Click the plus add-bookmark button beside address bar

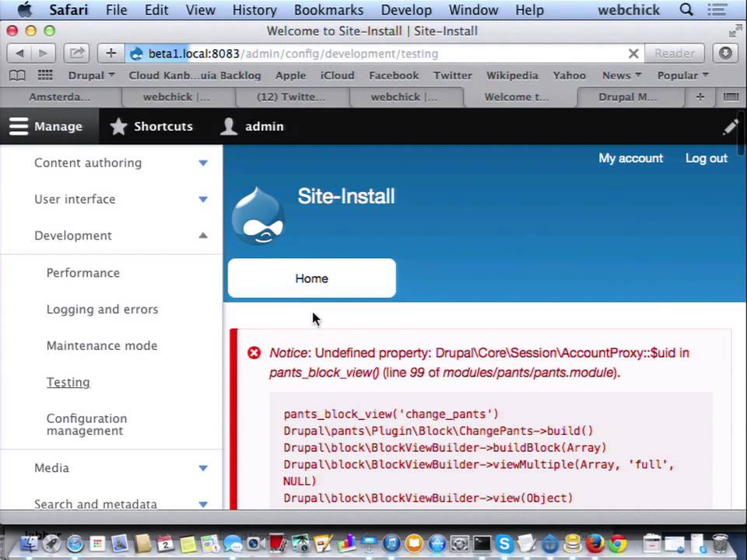[x=110, y=54]
